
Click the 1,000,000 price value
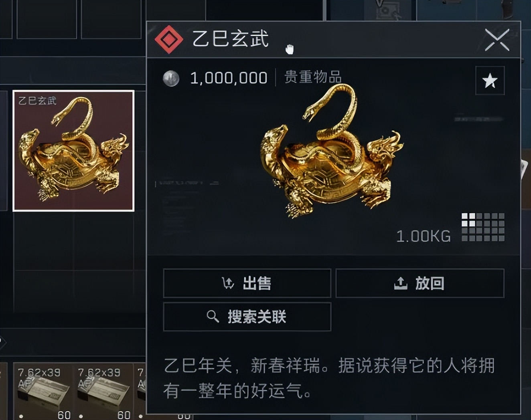click(x=229, y=78)
